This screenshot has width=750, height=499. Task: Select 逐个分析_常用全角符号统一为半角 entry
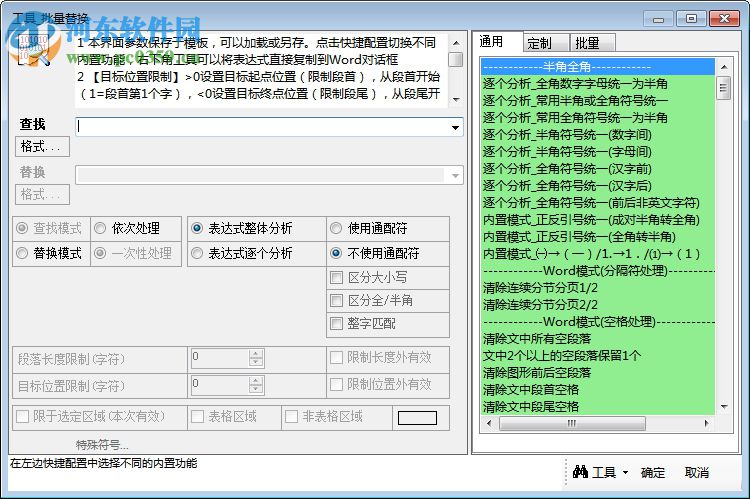(x=598, y=118)
